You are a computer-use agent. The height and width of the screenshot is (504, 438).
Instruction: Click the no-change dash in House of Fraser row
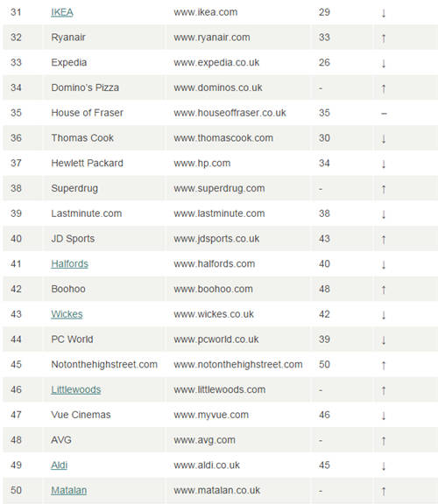[x=384, y=114]
